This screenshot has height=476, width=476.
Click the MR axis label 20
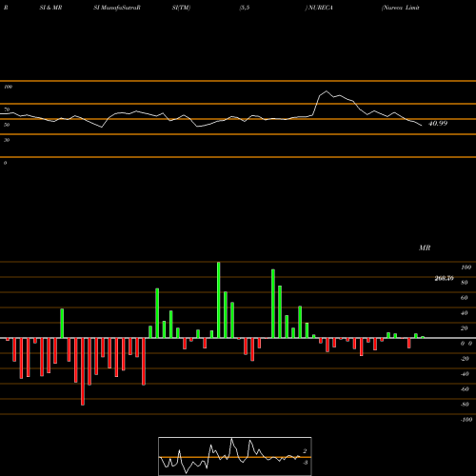[464, 328]
